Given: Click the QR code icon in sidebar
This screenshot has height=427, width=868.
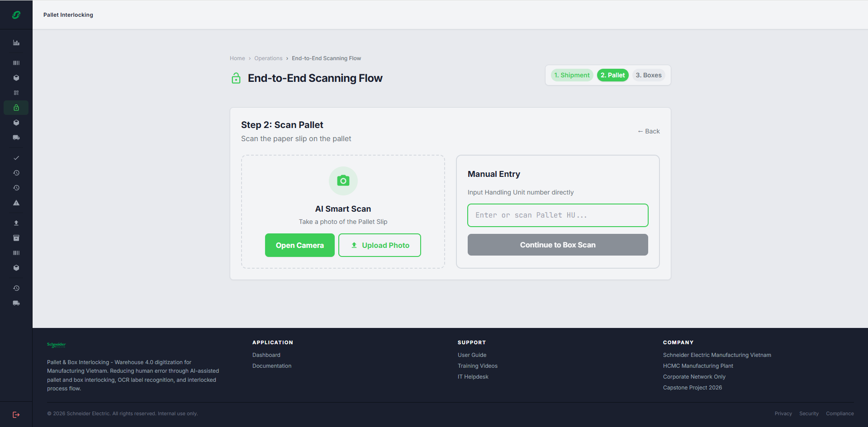Looking at the screenshot, I should point(16,93).
